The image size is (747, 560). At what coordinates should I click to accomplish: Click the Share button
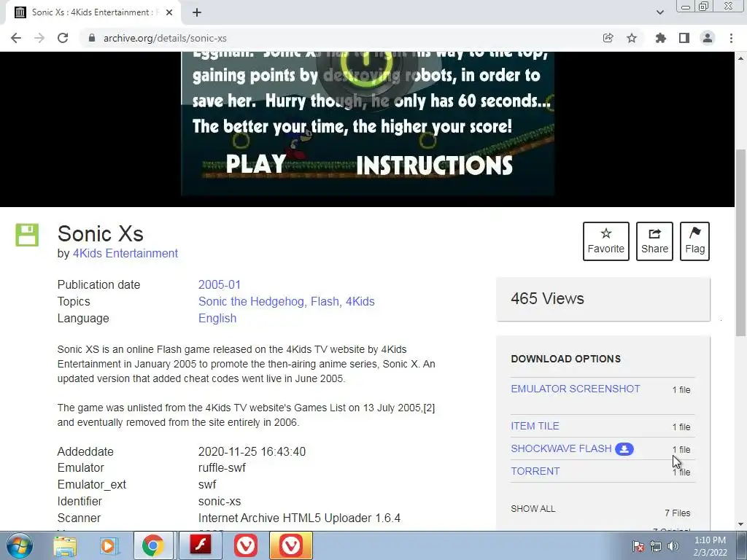[654, 241]
